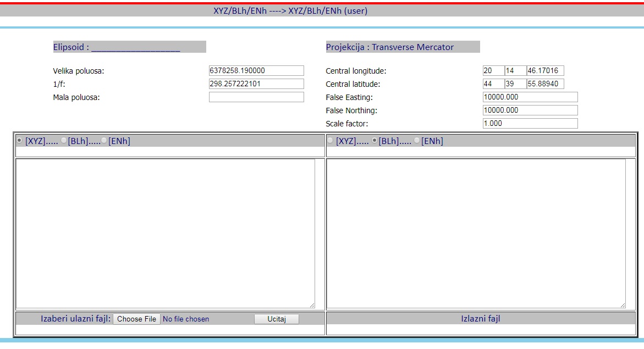The width and height of the screenshot is (644, 349).
Task: Choose ENh as output format
Action: click(x=417, y=141)
